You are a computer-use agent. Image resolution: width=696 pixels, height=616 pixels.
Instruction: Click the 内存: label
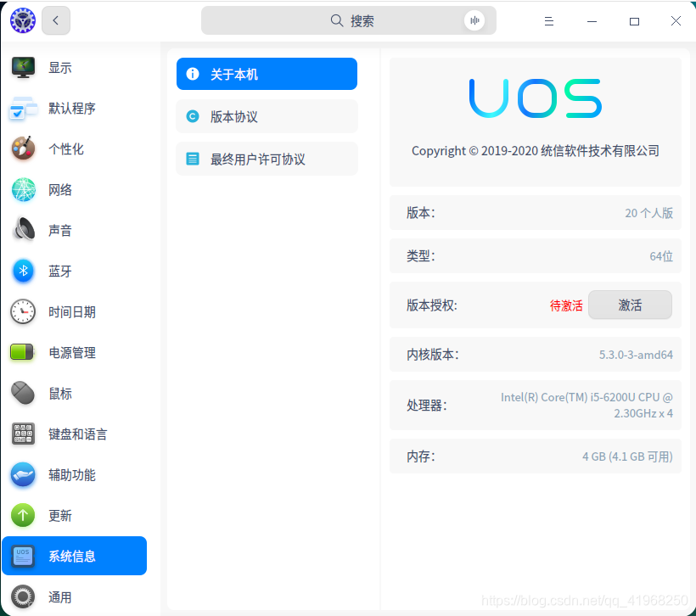pos(421,456)
